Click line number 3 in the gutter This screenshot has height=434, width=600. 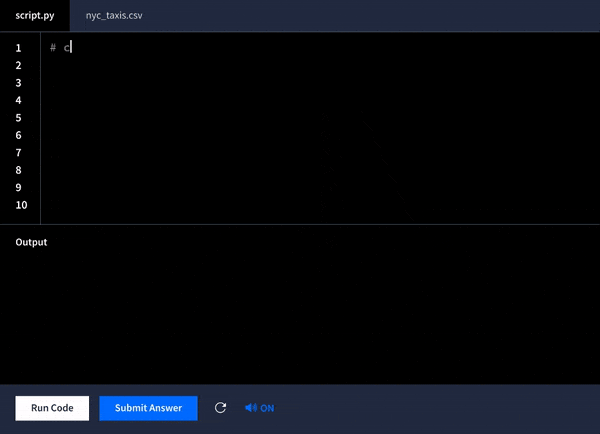pyautogui.click(x=19, y=83)
